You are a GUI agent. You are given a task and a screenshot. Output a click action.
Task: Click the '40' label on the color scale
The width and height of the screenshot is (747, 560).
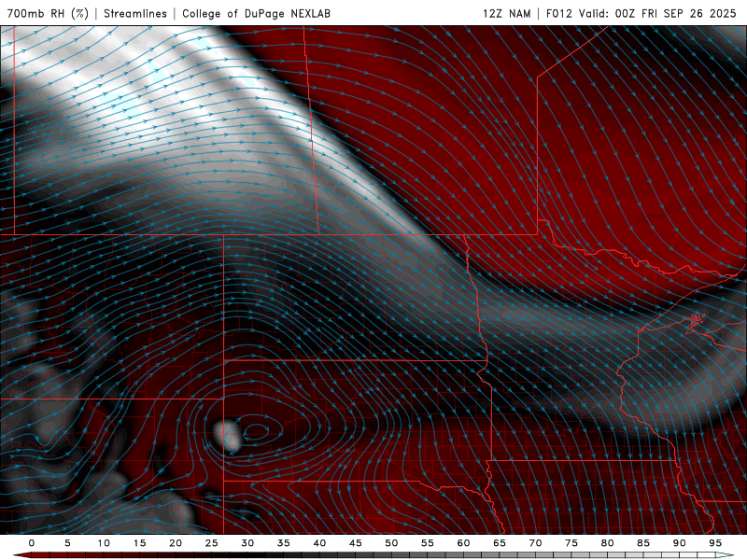click(319, 543)
